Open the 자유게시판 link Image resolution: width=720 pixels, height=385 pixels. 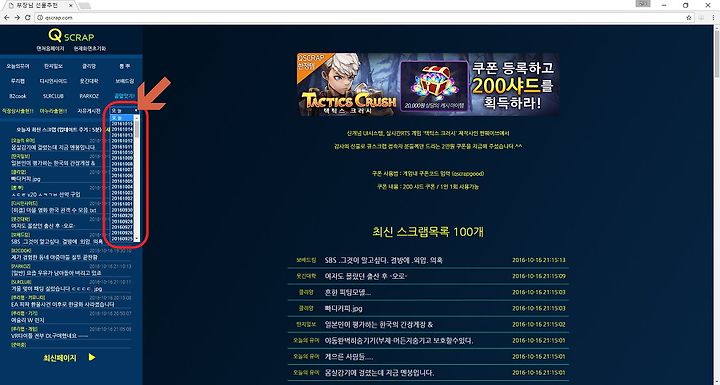coord(89,111)
